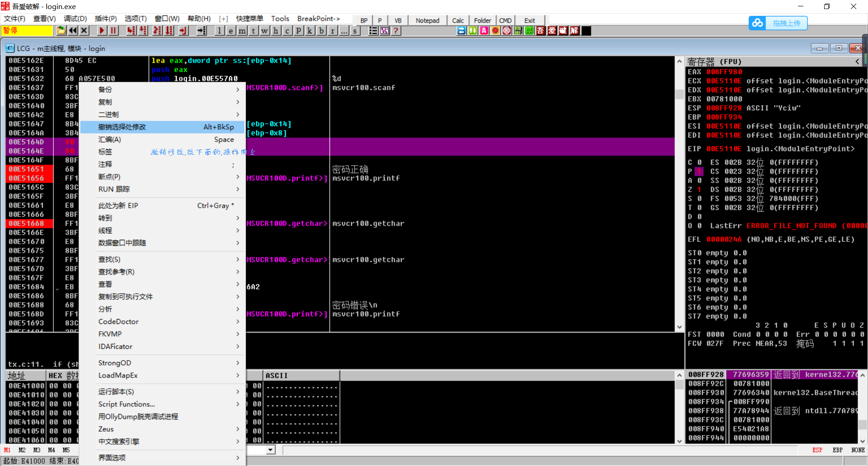Click the BP quick button
The height and width of the screenshot is (466, 868).
[364, 20]
